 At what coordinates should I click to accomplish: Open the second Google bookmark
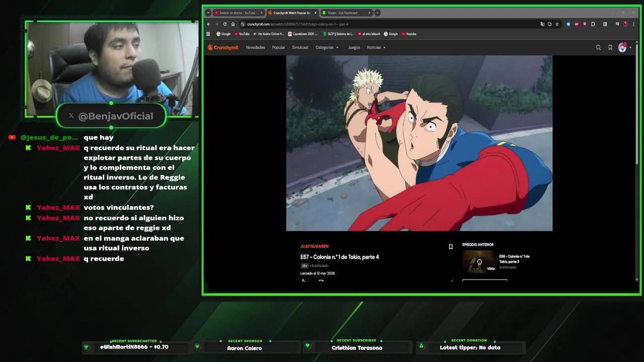(391, 34)
